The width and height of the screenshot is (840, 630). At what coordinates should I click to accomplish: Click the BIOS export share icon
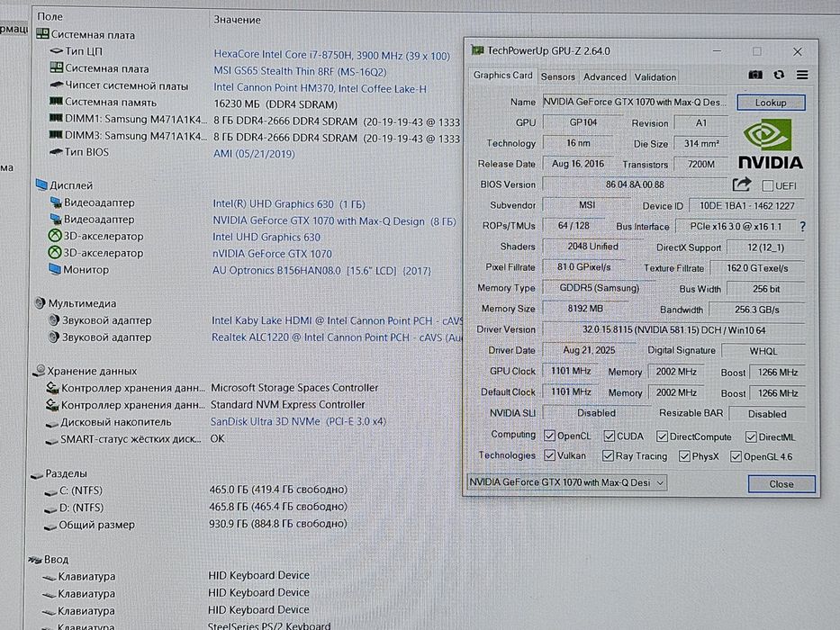point(742,184)
